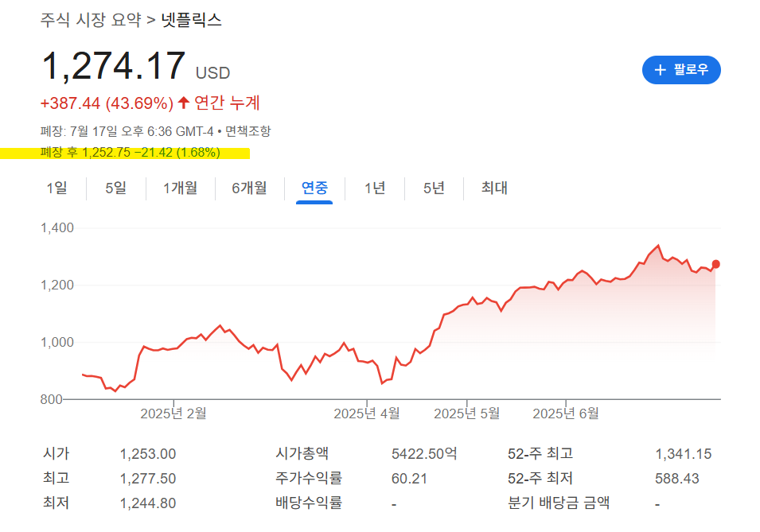Click the 넷플릭스 breadcrumb title
The width and height of the screenshot is (760, 532).
click(192, 20)
